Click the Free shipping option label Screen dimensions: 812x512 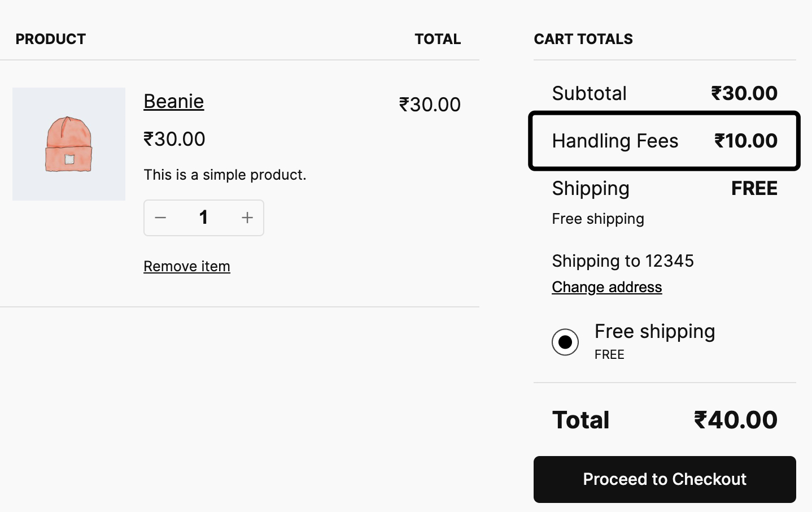[x=655, y=331]
